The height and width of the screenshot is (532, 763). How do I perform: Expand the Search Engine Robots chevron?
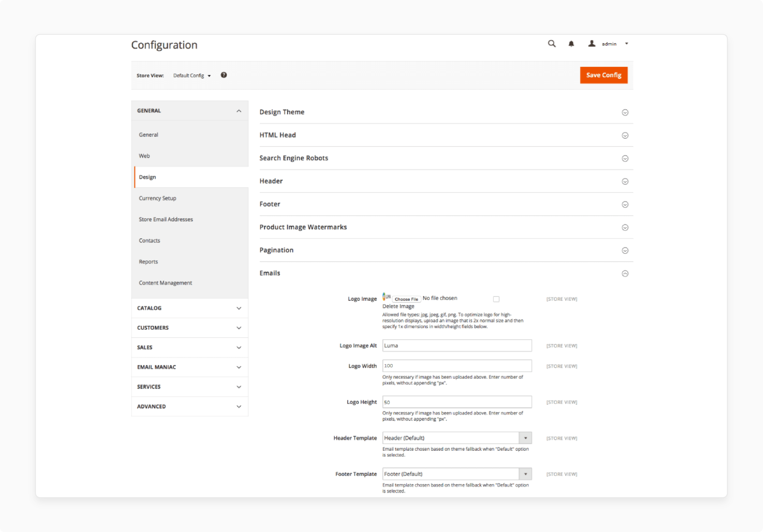coord(625,158)
